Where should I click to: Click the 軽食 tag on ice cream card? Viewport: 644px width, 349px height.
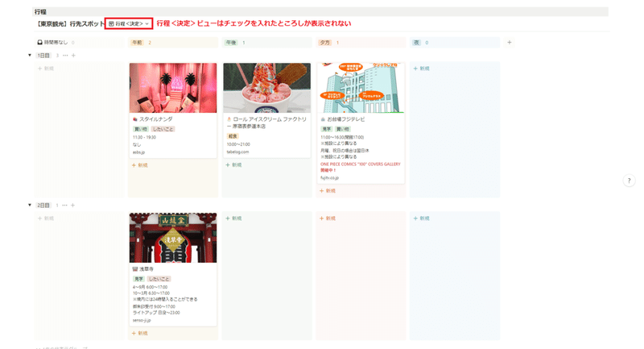[x=233, y=136]
